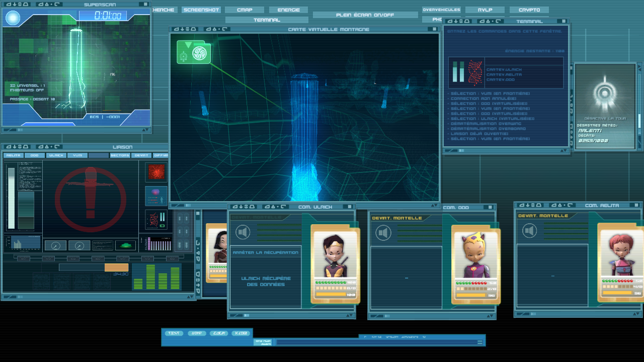The image size is (644, 362).
Task: Click the DNA helix icon in Terminal window
Action: point(475,72)
